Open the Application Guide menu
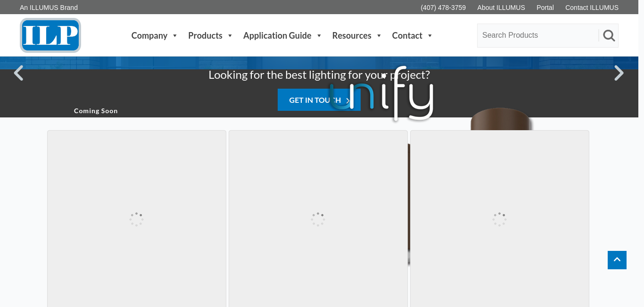The height and width of the screenshot is (307, 644). [277, 35]
